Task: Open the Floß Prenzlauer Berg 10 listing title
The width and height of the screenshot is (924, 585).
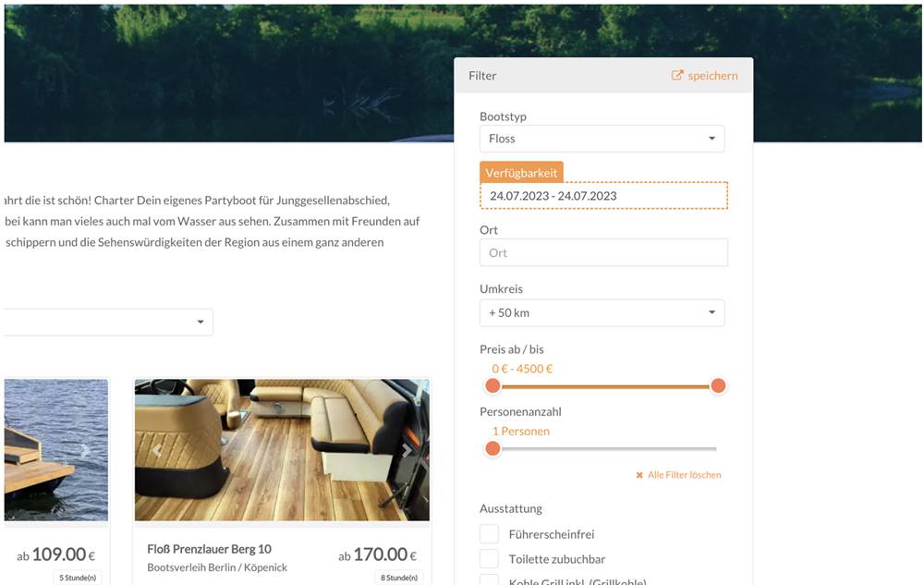Action: pyautogui.click(x=209, y=549)
